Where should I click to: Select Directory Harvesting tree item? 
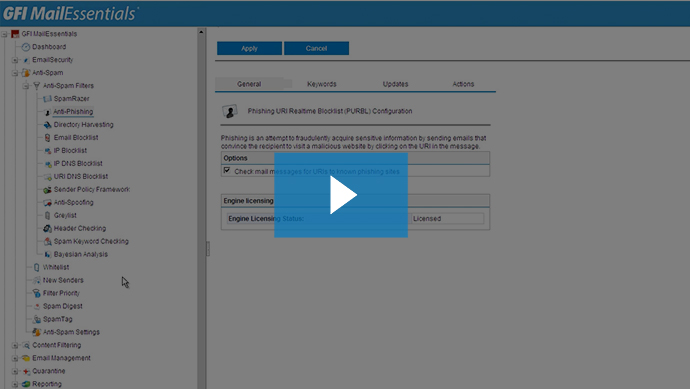84,125
